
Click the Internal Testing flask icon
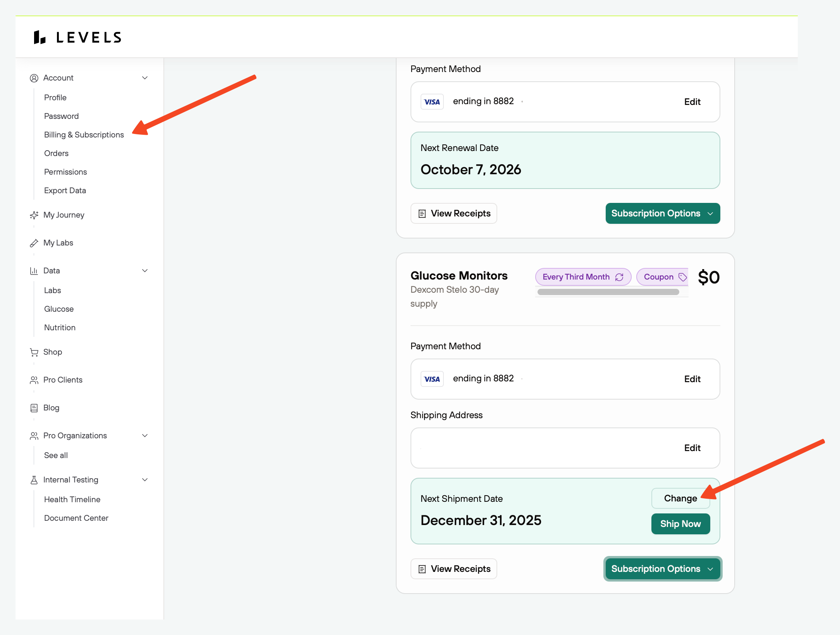34,480
